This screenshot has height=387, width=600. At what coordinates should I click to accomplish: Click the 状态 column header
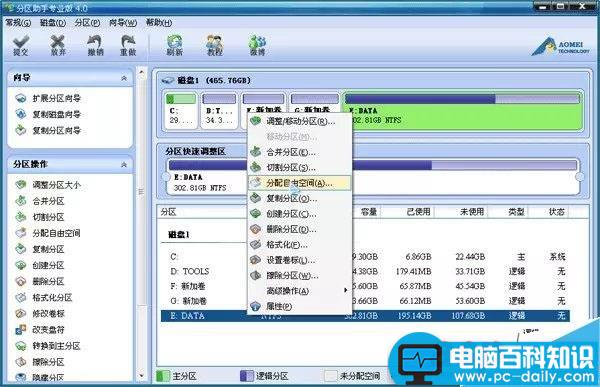click(x=556, y=212)
